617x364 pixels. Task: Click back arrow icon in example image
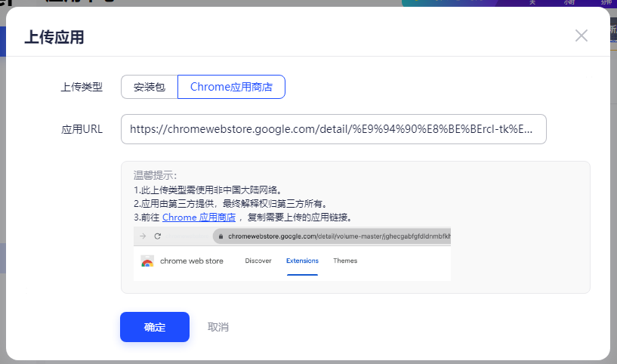(142, 236)
